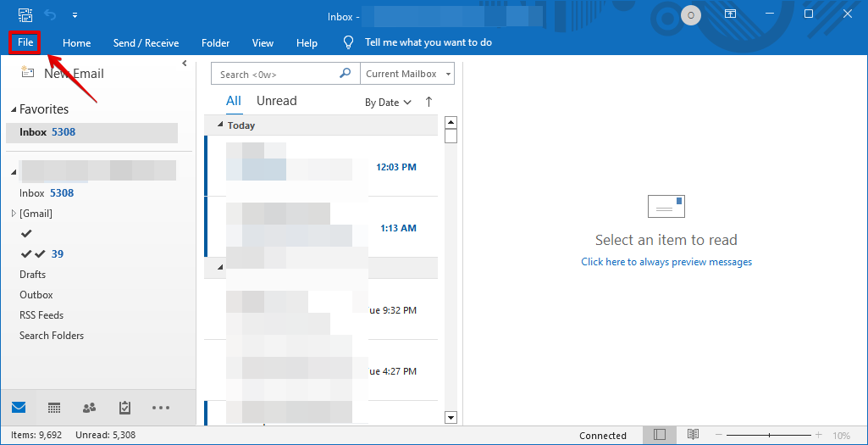Open Customize Quick Access Toolbar dropdown

point(75,15)
